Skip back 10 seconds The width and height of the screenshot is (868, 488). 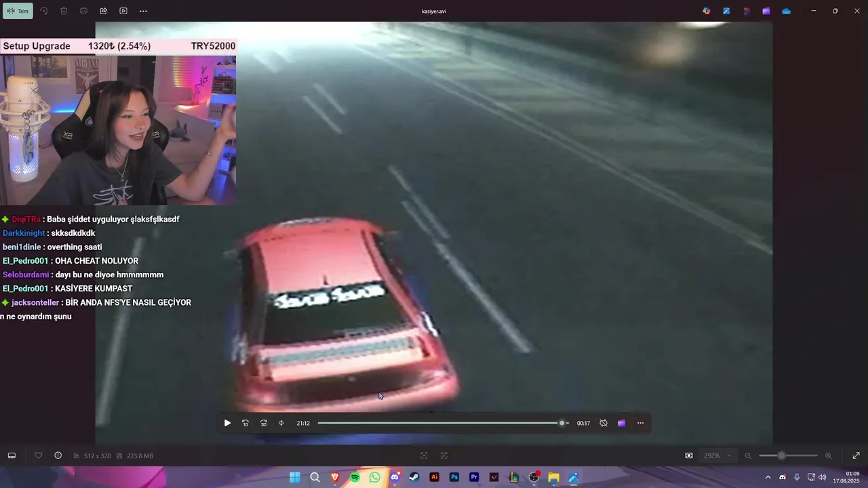(x=245, y=423)
